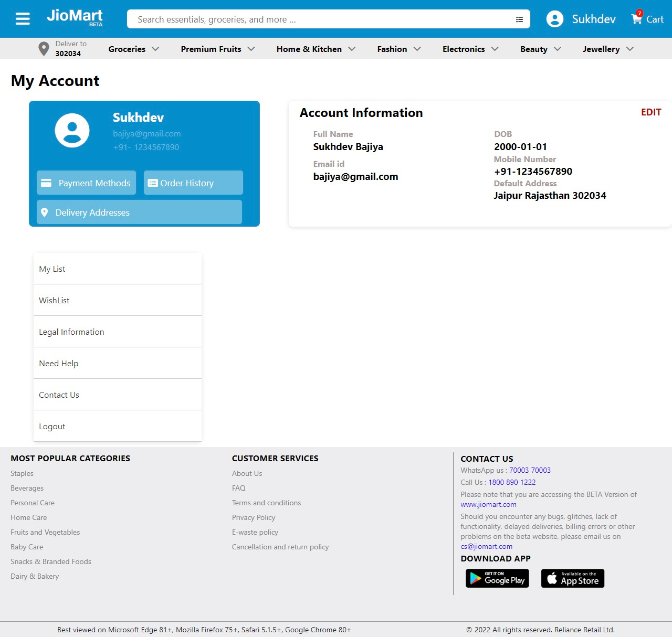The width and height of the screenshot is (672, 637).
Task: Open Need Help menu item
Action: 118,363
